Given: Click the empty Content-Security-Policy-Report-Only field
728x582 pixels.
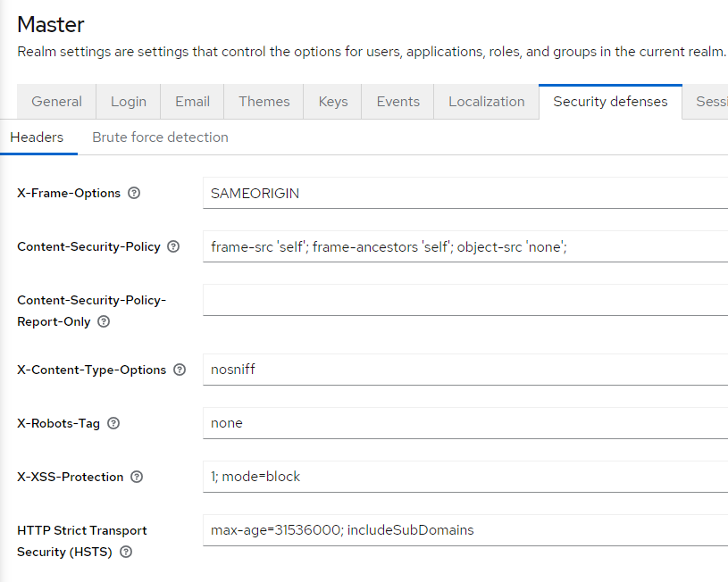Looking at the screenshot, I should tap(464, 300).
